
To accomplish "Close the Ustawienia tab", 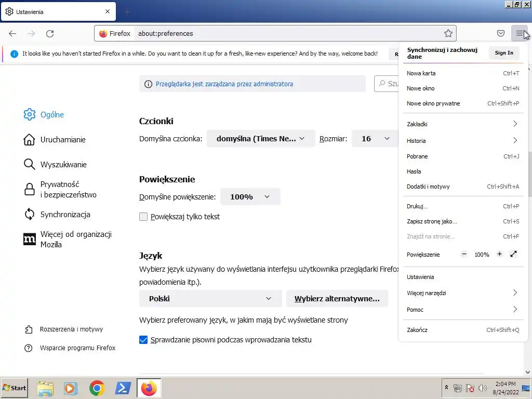I will pyautogui.click(x=108, y=11).
